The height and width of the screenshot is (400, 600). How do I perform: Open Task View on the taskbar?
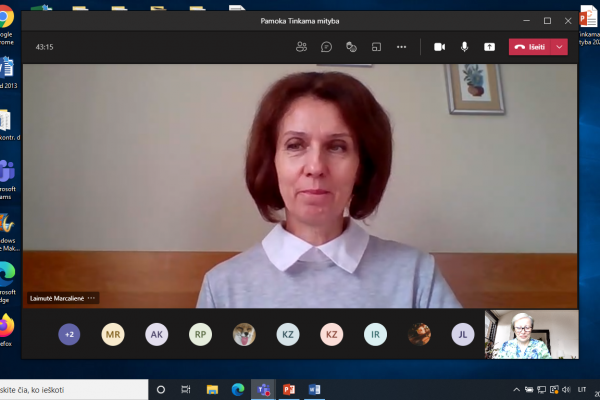186,390
